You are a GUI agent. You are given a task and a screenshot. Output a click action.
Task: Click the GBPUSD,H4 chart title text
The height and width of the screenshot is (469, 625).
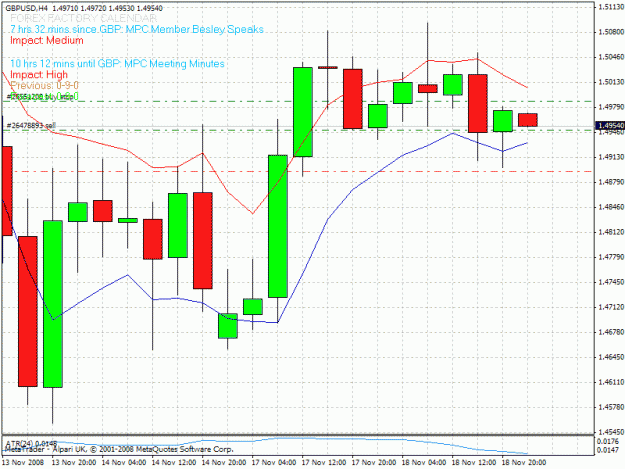point(27,8)
